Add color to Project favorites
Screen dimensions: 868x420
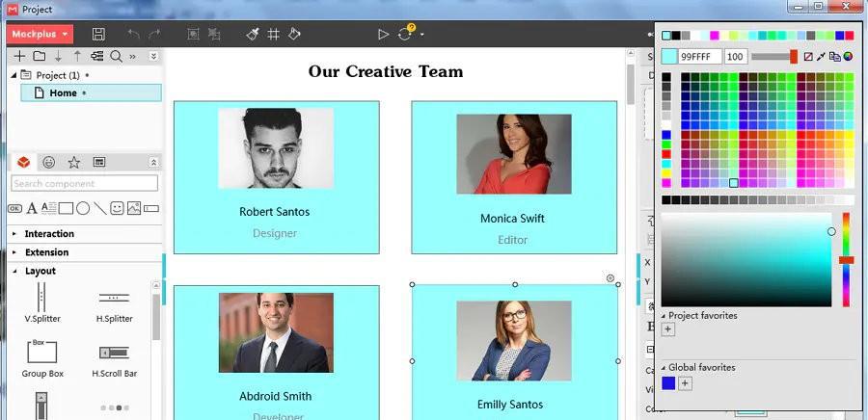pyautogui.click(x=668, y=329)
